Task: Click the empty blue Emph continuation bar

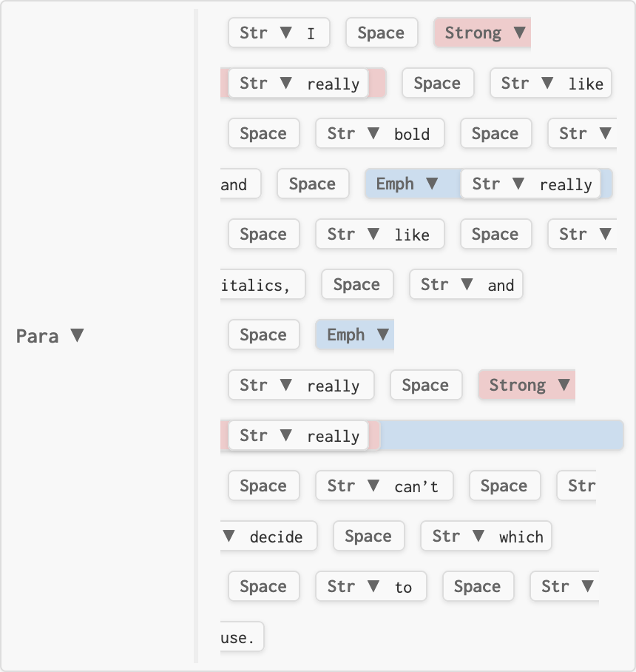Action: (x=501, y=435)
